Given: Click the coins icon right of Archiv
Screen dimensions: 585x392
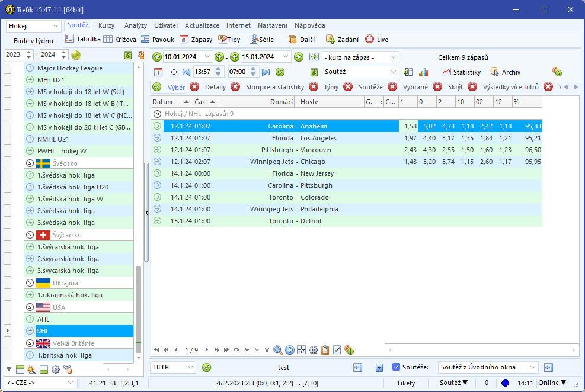Looking at the screenshot, I should click(x=557, y=72).
